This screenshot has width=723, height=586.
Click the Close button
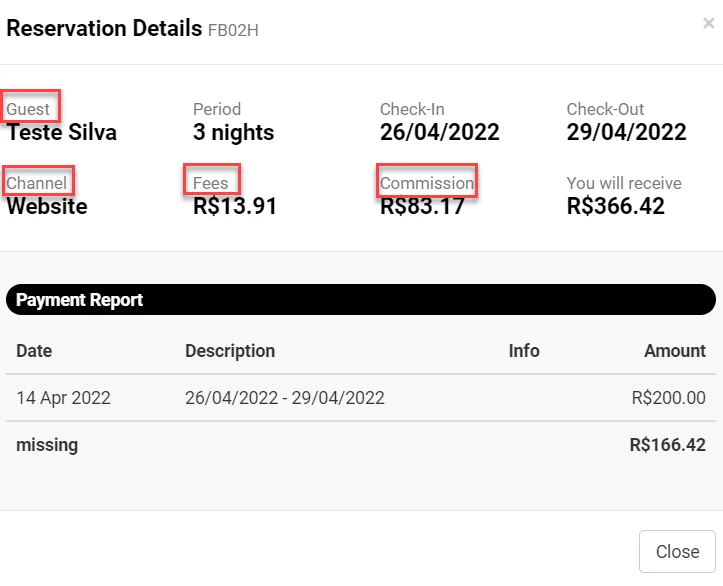coord(677,552)
